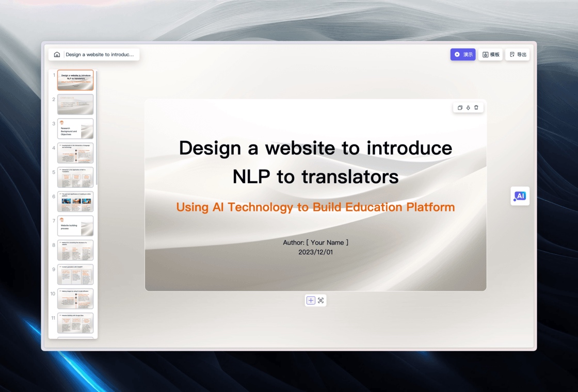578x392 pixels.
Task: Start presentation with 演示 button
Action: click(463, 55)
